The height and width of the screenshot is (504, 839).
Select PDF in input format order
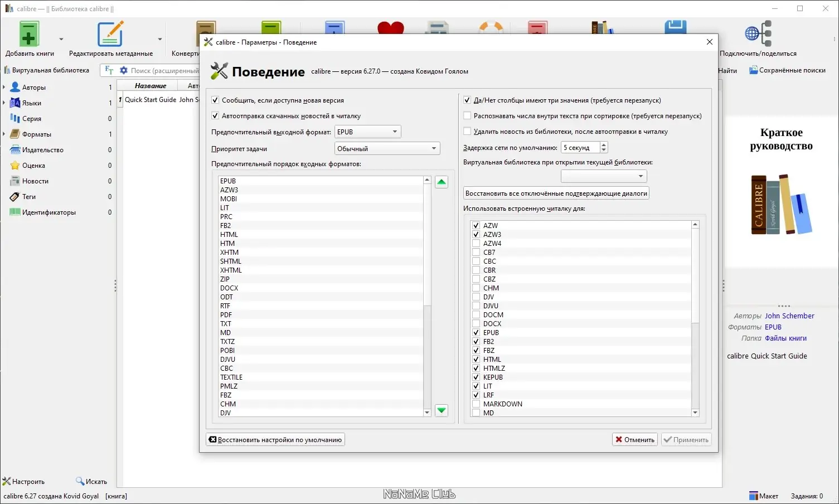(x=321, y=315)
